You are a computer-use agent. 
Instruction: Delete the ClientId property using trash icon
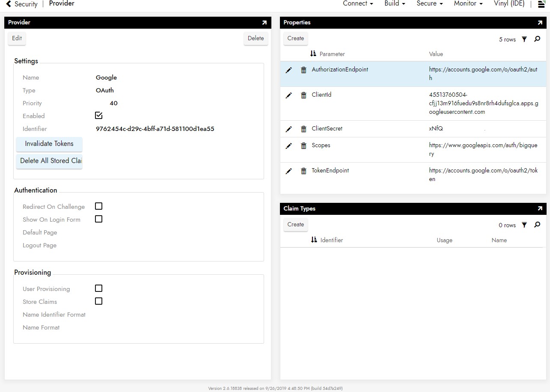coord(303,95)
